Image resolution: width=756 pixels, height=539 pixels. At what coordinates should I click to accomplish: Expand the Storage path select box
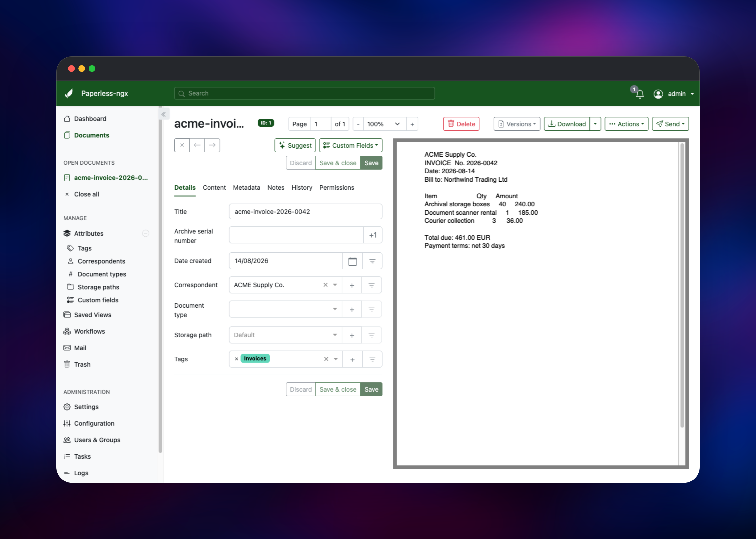286,335
